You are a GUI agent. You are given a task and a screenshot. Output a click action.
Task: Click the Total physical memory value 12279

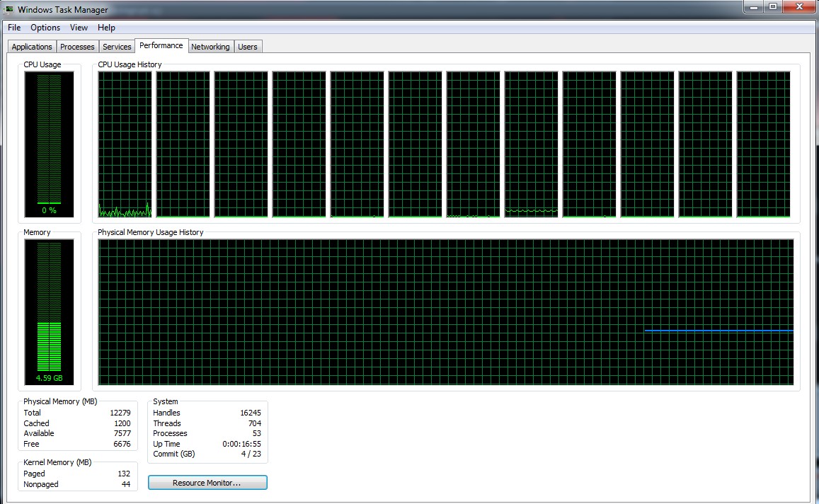(120, 413)
